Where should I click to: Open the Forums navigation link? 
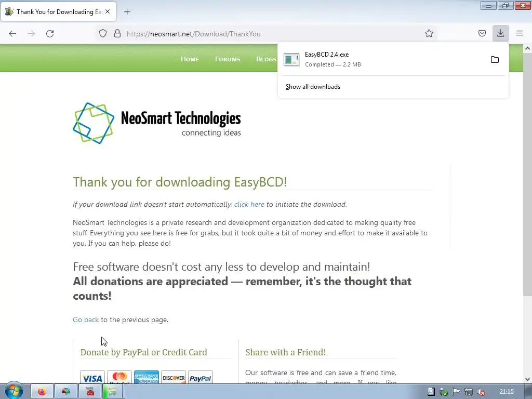(228, 59)
